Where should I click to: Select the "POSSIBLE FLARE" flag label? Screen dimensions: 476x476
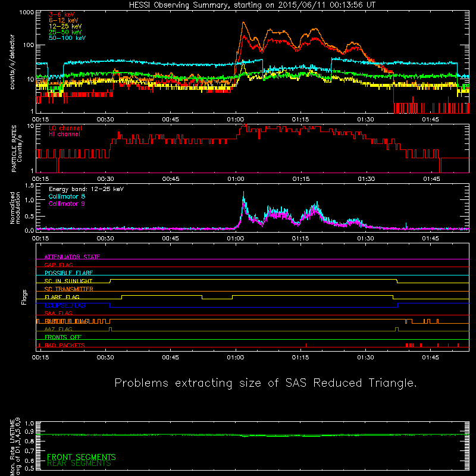(68, 273)
